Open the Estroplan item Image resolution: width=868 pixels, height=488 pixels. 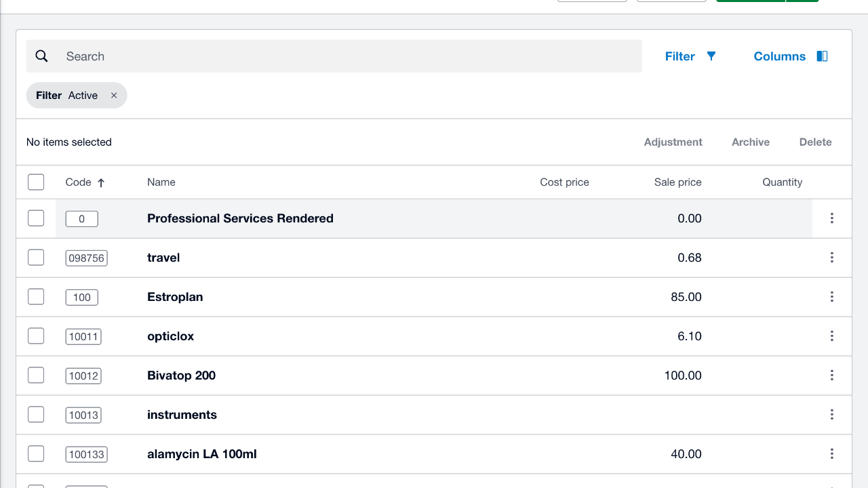click(x=175, y=297)
